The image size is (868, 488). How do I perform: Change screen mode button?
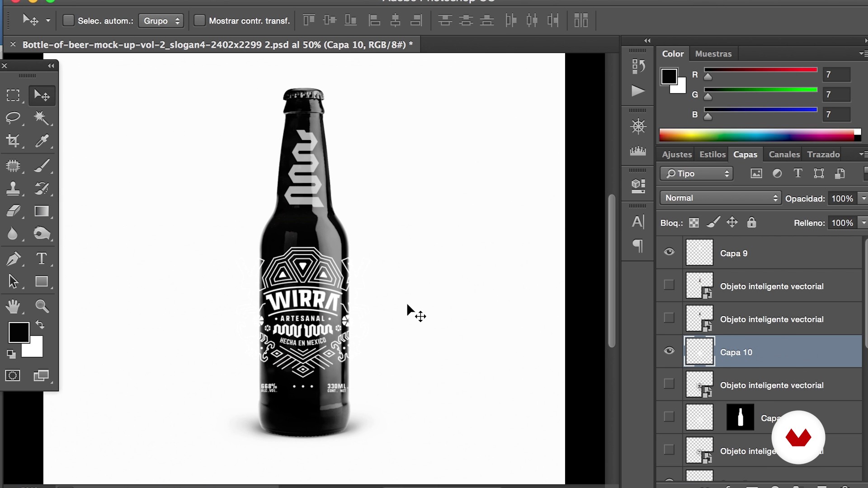click(x=42, y=375)
